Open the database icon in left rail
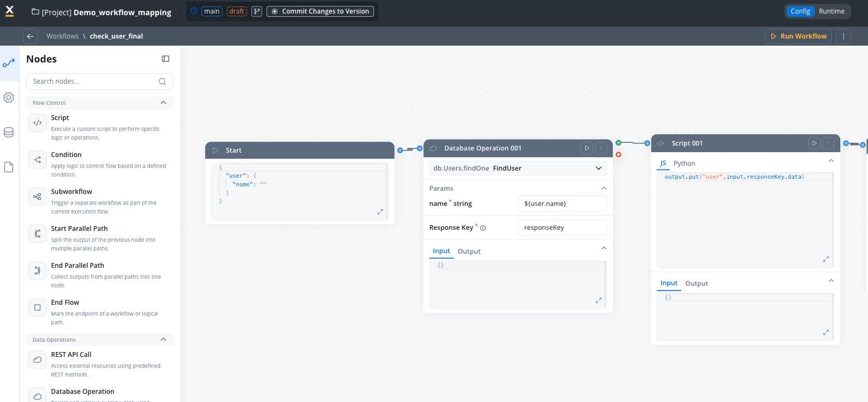This screenshot has width=868, height=402. [9, 133]
